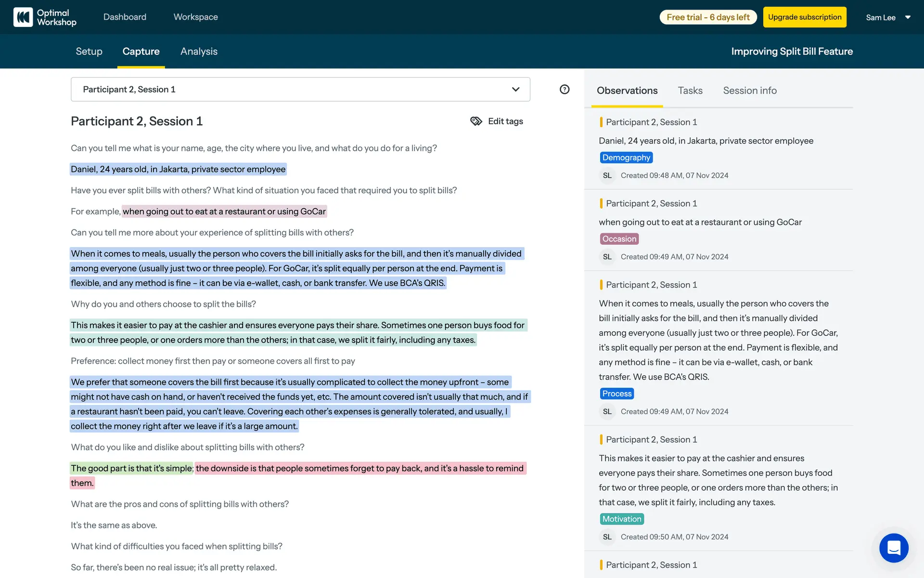Click SL avatar on Motivation observation

(x=607, y=537)
